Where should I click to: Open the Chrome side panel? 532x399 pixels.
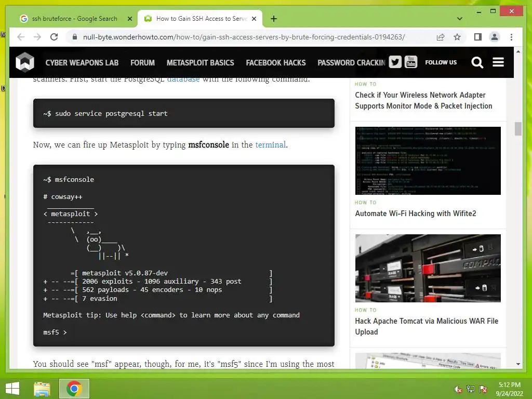click(x=478, y=37)
